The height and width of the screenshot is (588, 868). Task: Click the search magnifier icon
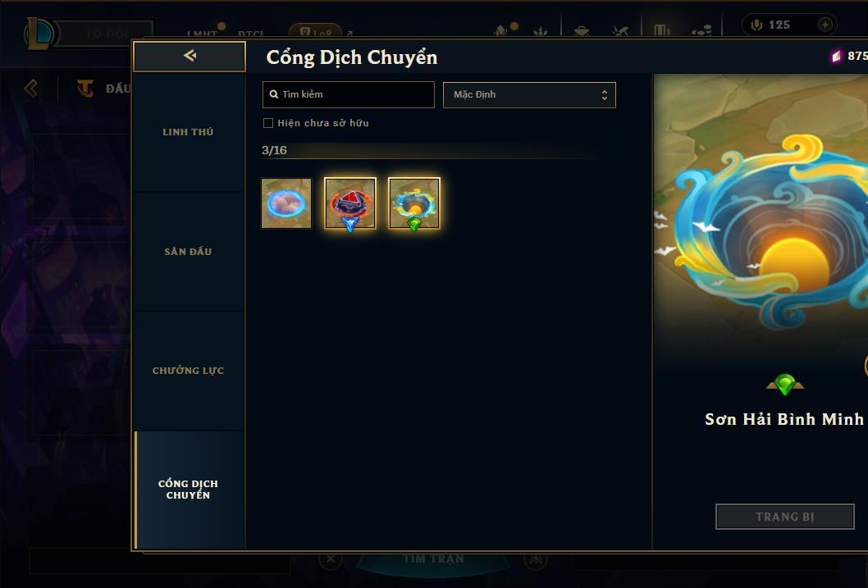pos(273,94)
